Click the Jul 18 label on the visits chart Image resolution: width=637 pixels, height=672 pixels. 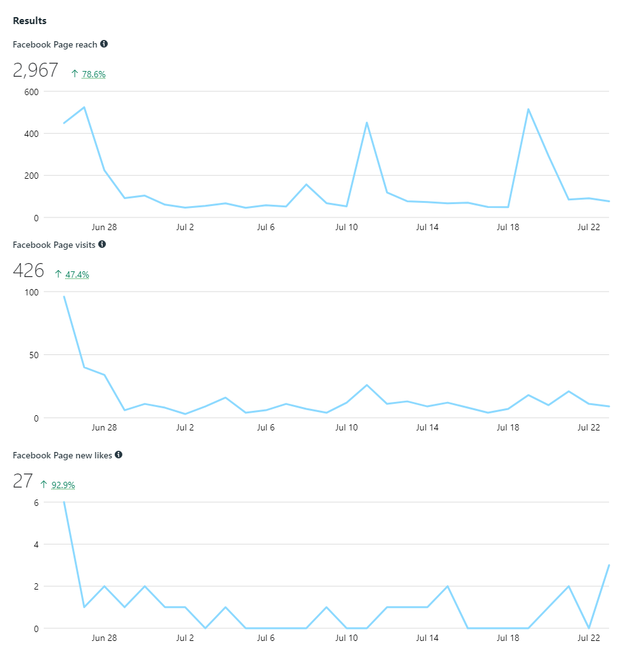click(508, 427)
